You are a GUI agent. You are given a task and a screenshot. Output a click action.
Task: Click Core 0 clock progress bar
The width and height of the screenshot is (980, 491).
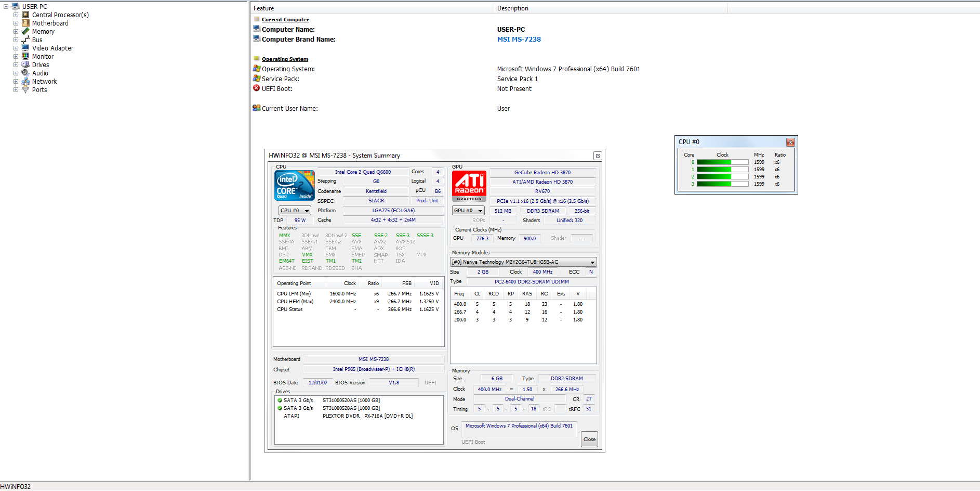(723, 162)
